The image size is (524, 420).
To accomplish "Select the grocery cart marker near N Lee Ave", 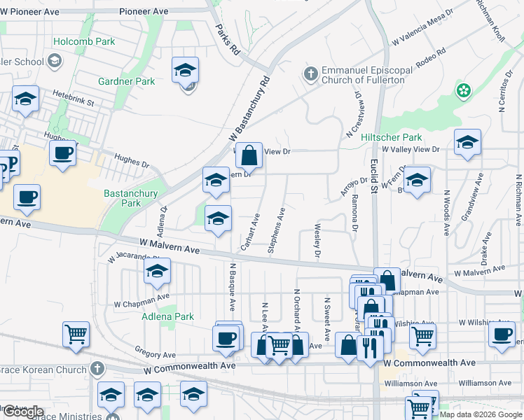I will pyautogui.click(x=279, y=346).
